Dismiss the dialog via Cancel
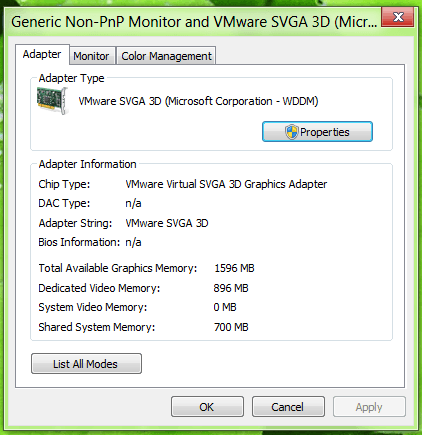This screenshot has height=435, width=422. point(288,407)
